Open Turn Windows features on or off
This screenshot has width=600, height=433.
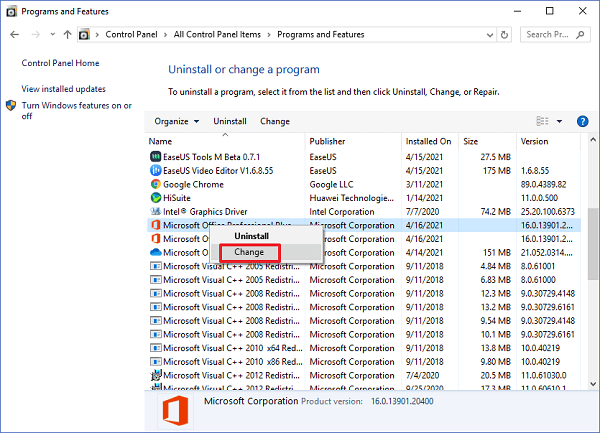click(x=77, y=111)
